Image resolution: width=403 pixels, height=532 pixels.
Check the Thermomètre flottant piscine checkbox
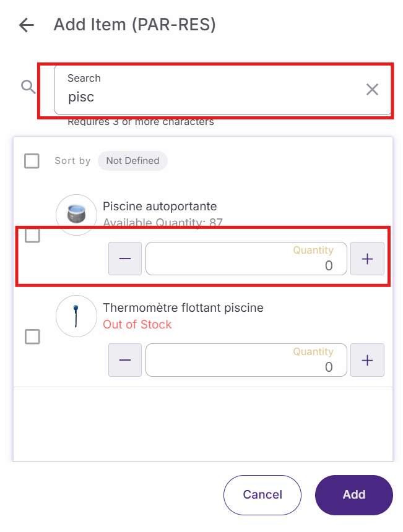coord(32,337)
